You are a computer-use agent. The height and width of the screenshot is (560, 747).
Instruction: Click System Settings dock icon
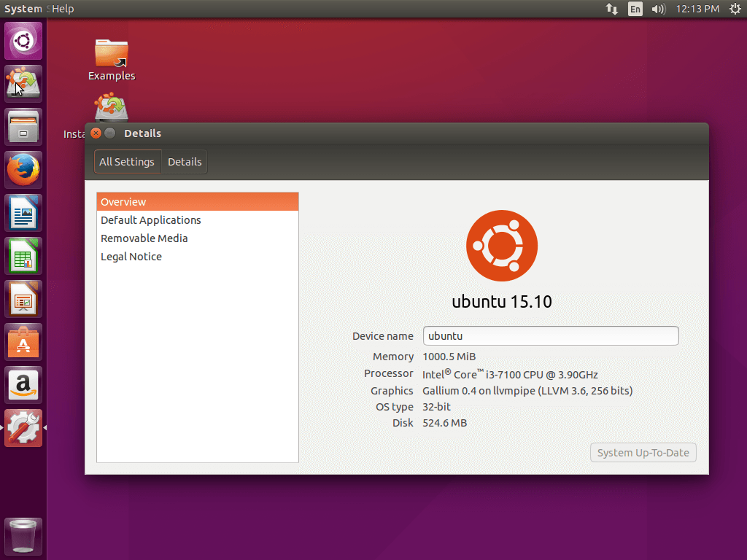[x=23, y=428]
